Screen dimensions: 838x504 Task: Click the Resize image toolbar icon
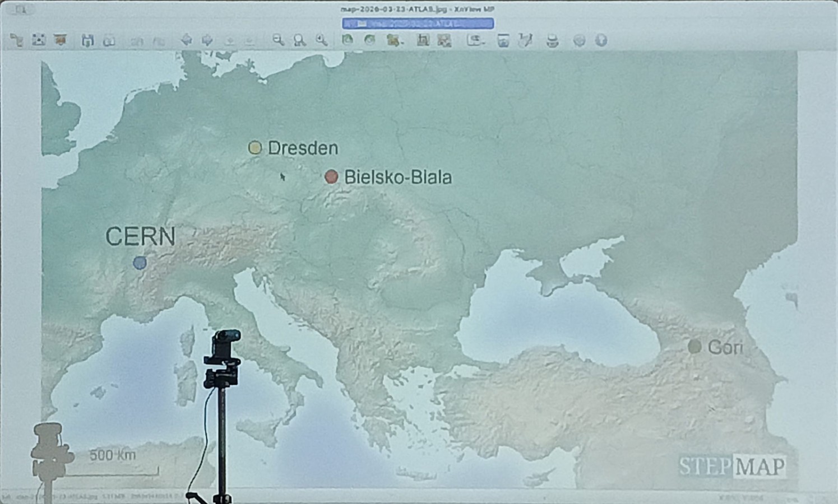pos(444,40)
